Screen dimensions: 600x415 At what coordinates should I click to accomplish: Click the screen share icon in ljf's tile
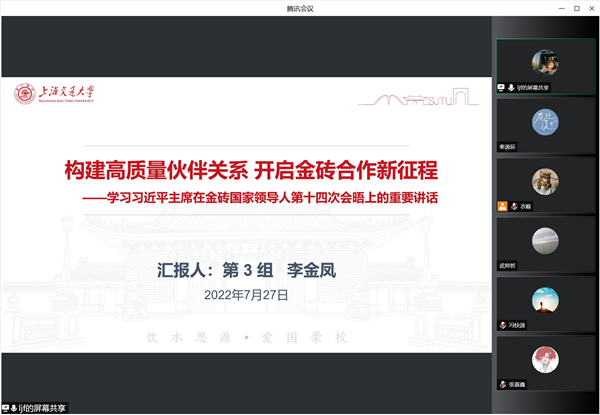tap(502, 88)
